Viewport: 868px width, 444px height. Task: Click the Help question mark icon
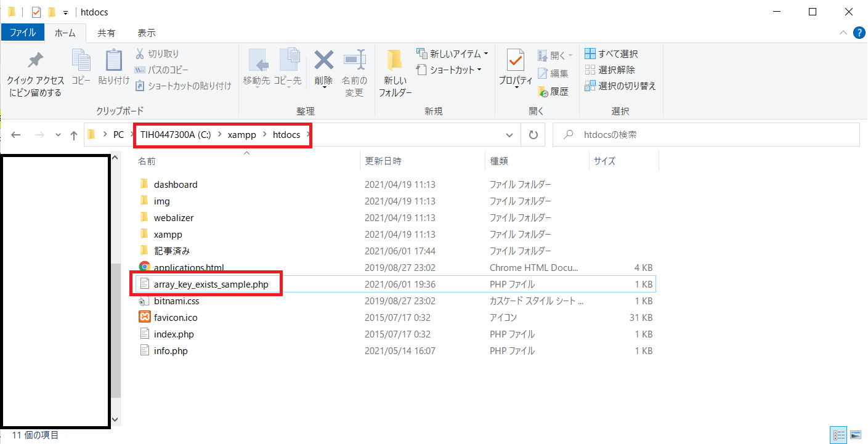tap(859, 33)
